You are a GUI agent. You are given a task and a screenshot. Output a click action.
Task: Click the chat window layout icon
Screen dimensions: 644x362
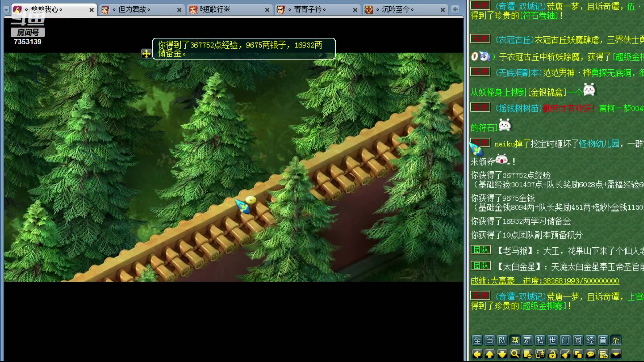click(540, 354)
